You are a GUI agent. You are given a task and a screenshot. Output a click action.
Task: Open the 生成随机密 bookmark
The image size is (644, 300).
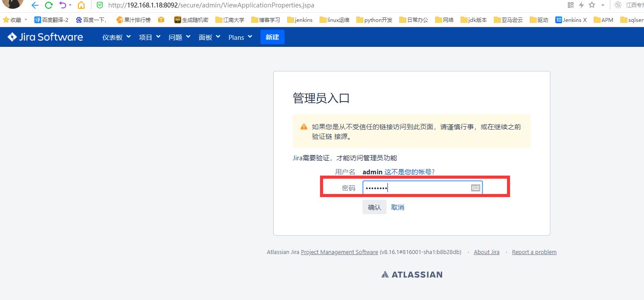[x=191, y=20]
